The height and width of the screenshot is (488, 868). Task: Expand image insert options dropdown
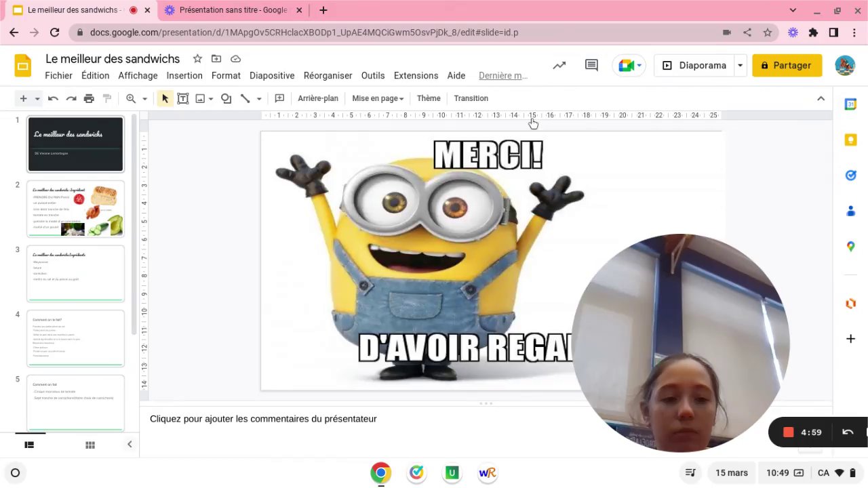[211, 99]
